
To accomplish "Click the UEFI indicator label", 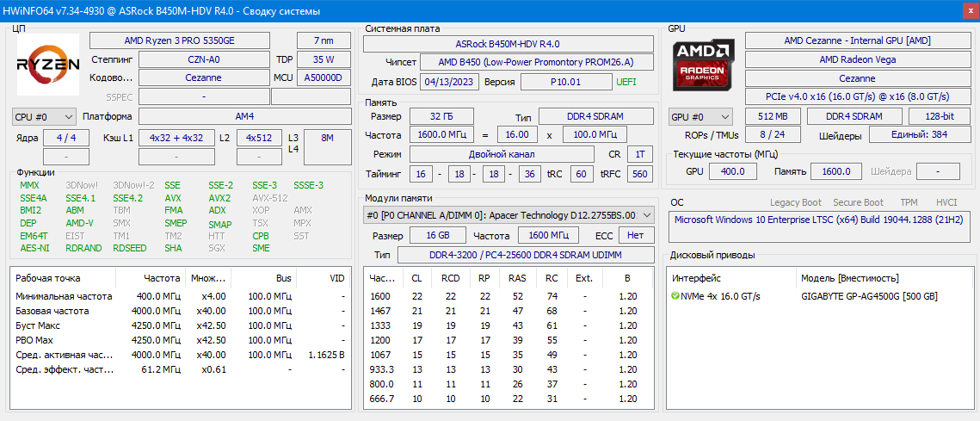I will pyautogui.click(x=626, y=81).
